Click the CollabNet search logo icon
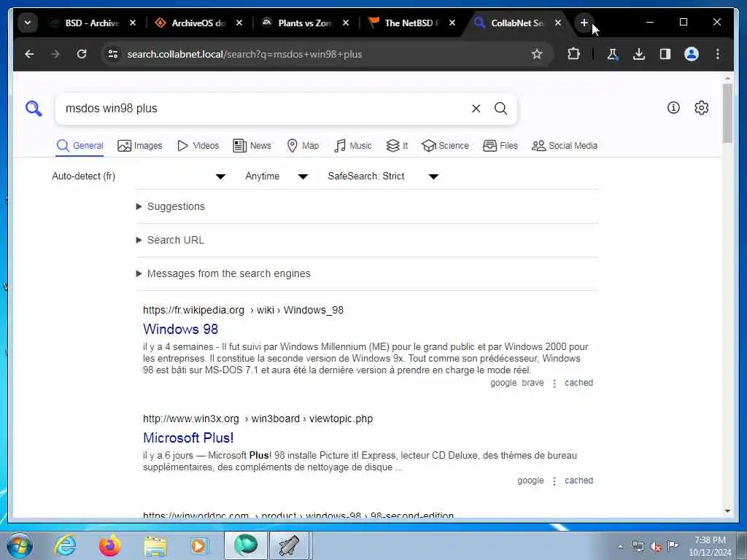Viewport: 747px width, 560px height. pyautogui.click(x=34, y=109)
